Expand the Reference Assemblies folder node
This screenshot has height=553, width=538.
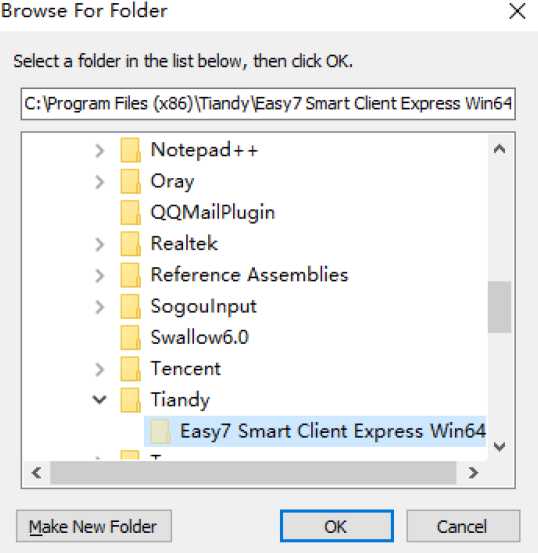(x=100, y=275)
